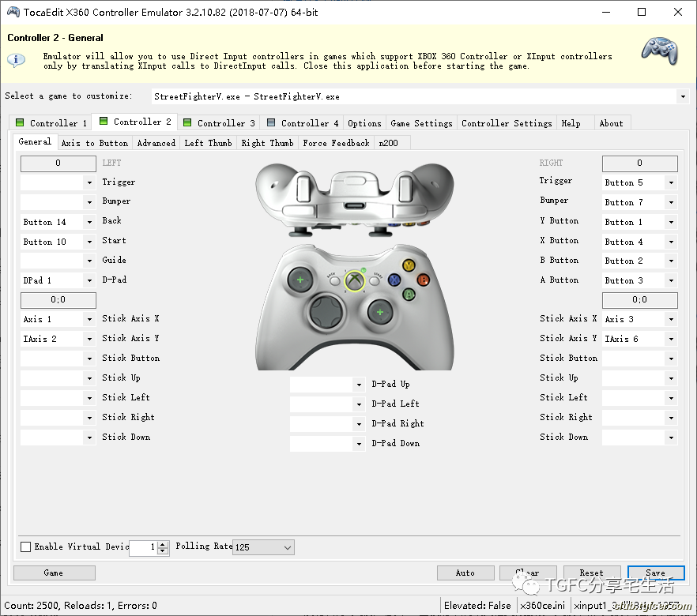Open the left Stick Button mapping dropdown
Viewport: 697px width, 616px height.
(x=90, y=359)
